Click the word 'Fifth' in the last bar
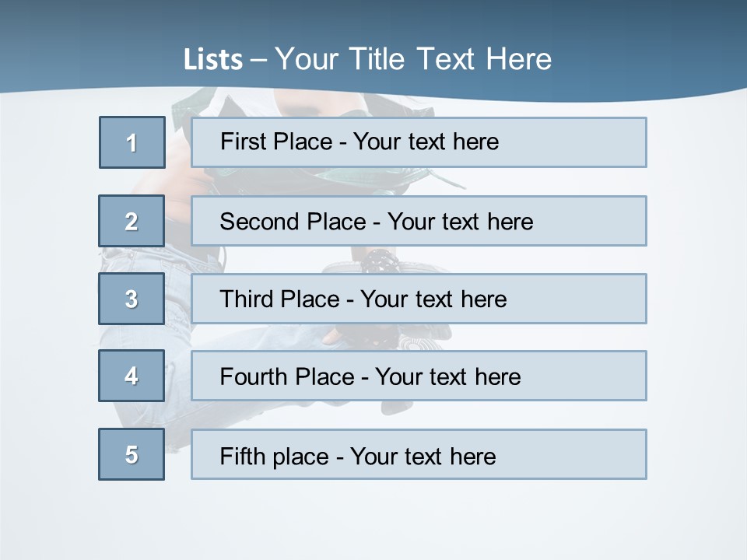The image size is (747, 560). [x=243, y=457]
